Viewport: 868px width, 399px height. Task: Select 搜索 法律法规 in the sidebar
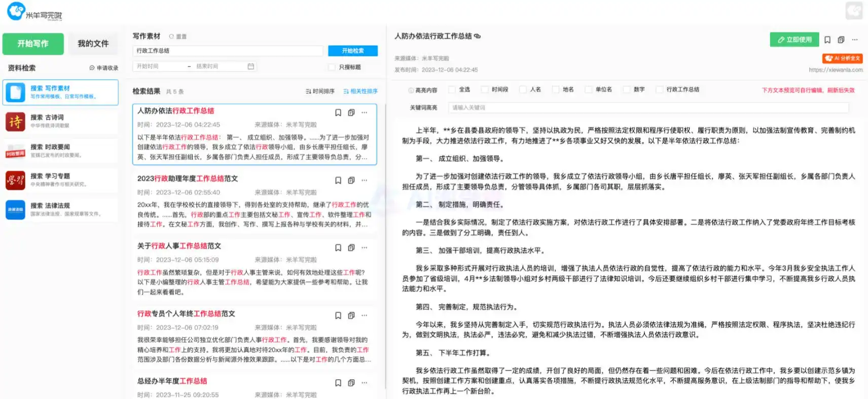(x=60, y=209)
